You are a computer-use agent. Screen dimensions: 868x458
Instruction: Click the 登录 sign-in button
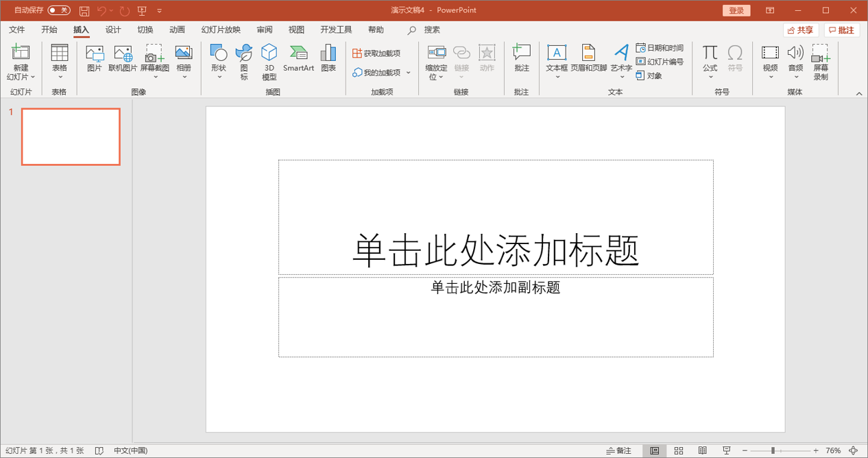[736, 10]
